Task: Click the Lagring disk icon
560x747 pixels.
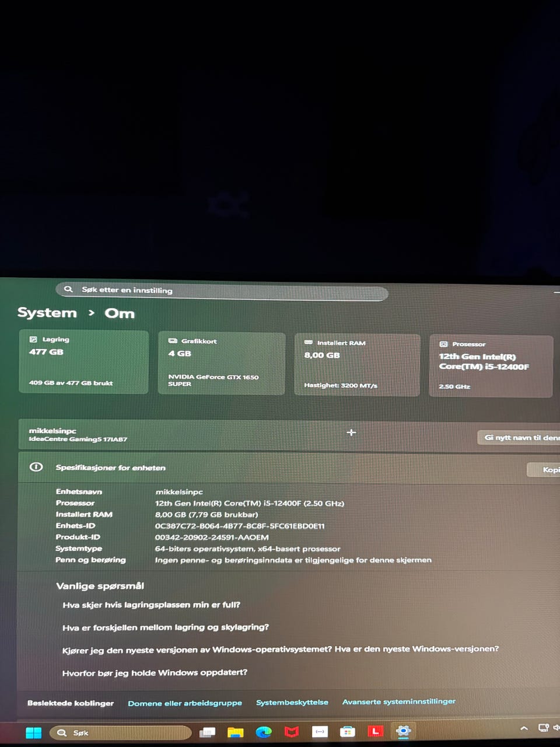Action: 33,339
